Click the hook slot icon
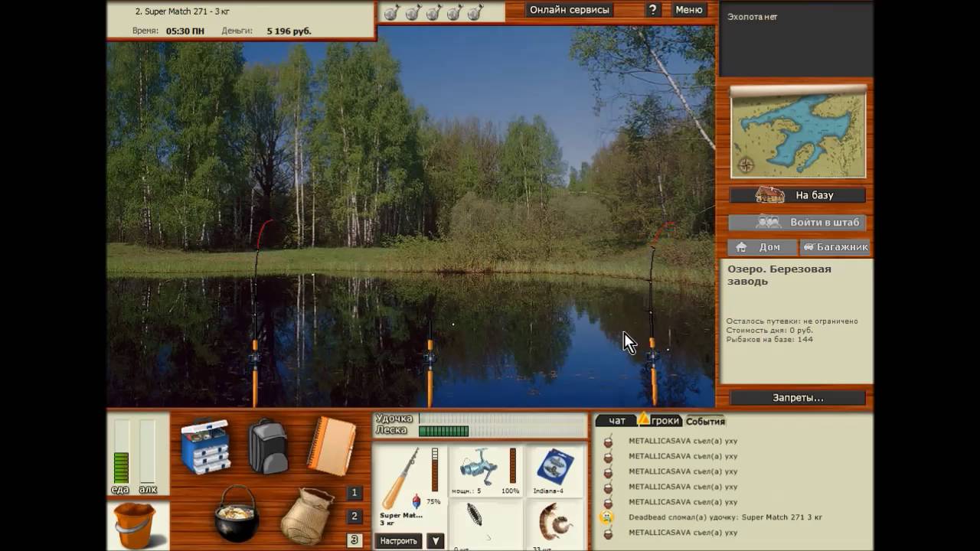980x551 pixels. coord(475,515)
